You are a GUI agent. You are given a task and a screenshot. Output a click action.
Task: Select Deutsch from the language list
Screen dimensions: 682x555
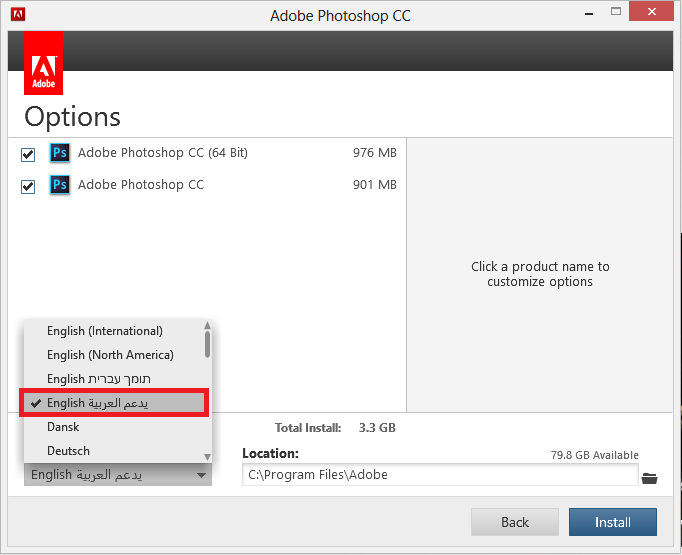(68, 451)
